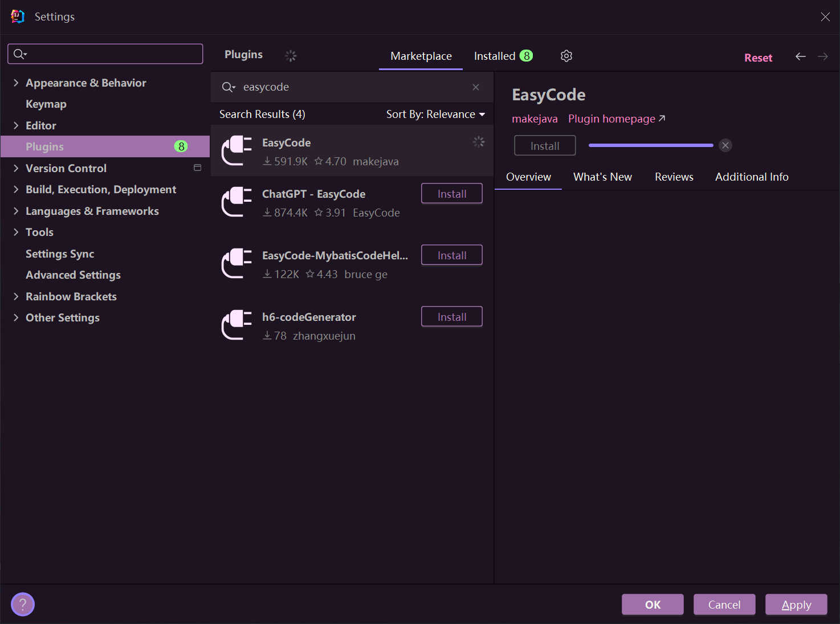Open the What's New tab
The image size is (840, 624).
(602, 177)
